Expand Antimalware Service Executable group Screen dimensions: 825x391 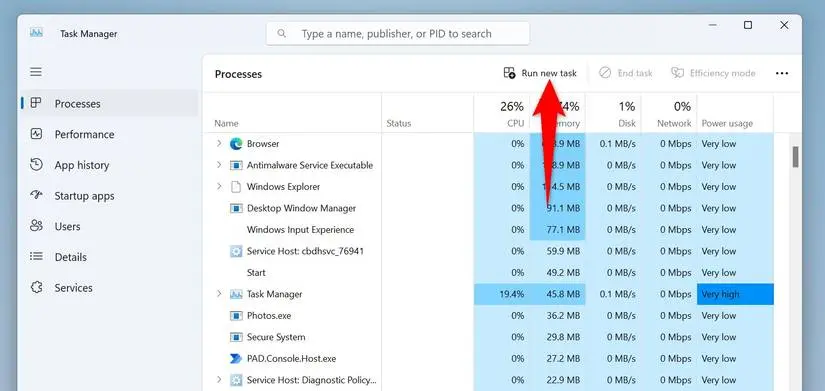(x=219, y=165)
